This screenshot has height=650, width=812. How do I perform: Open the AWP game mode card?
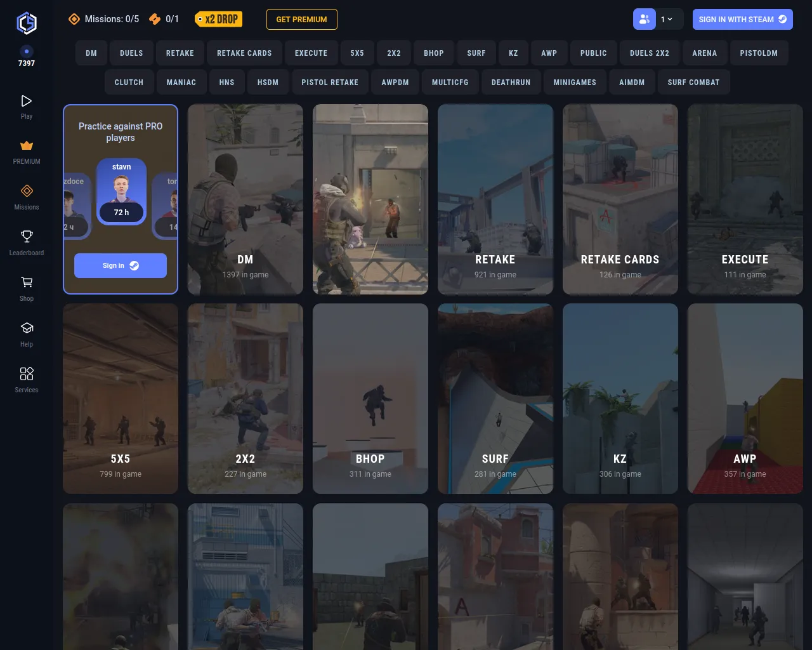pos(745,399)
